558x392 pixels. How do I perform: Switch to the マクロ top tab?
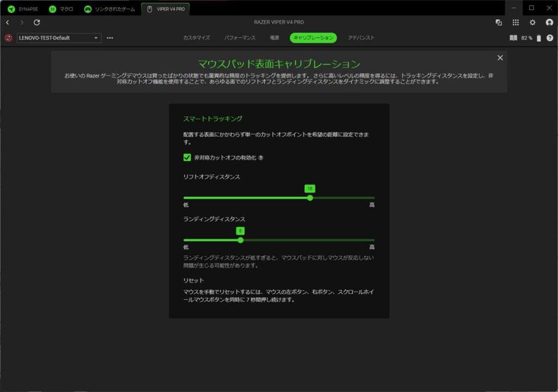pos(60,9)
